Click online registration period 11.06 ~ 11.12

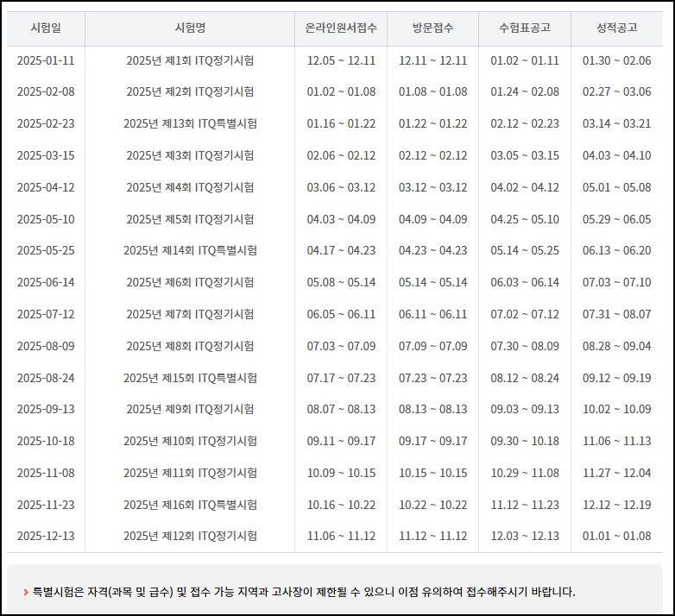pos(341,536)
